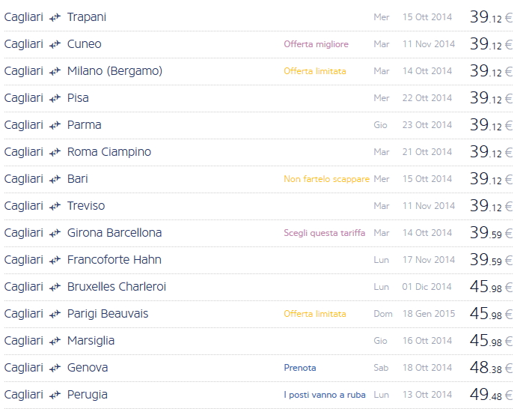The width and height of the screenshot is (532, 409).
Task: Open the Cagliari to Parma route link
Action: (84, 125)
